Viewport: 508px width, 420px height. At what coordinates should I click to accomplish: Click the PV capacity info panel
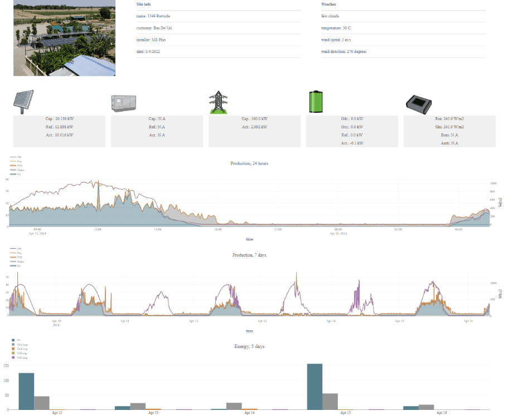click(59, 131)
